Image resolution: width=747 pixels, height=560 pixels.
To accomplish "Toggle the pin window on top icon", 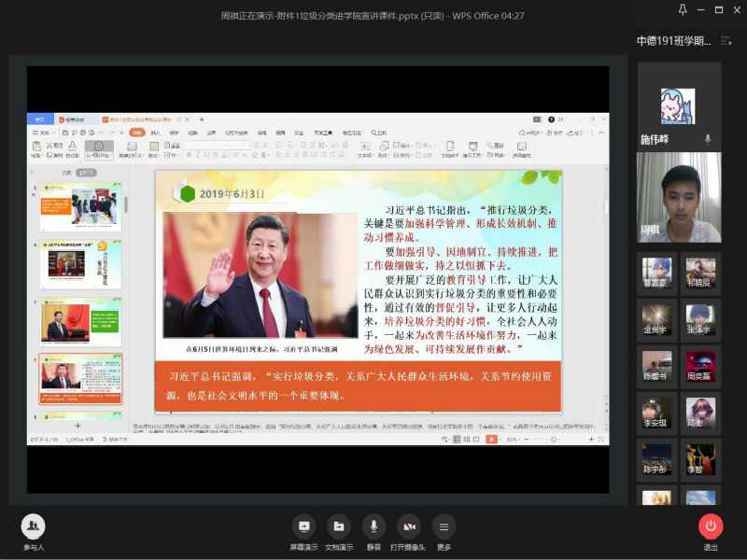I will tap(683, 9).
